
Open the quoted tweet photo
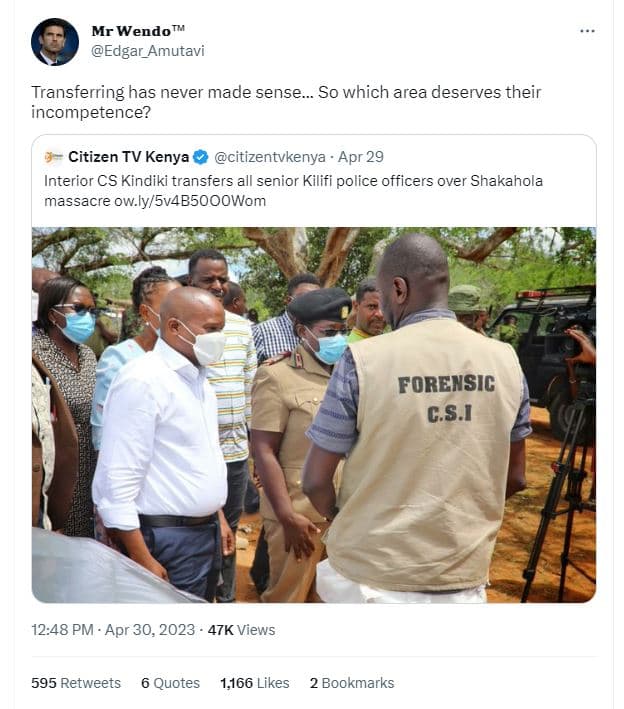point(313,414)
